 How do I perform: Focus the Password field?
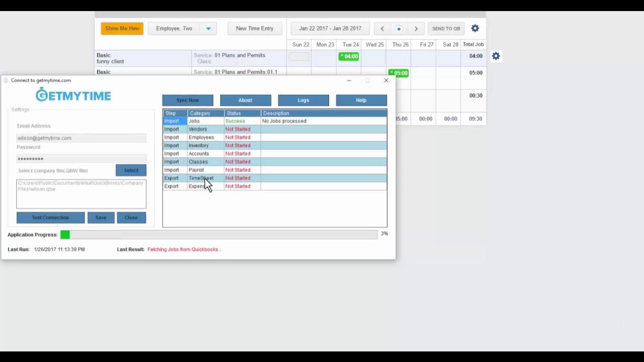coord(81,159)
